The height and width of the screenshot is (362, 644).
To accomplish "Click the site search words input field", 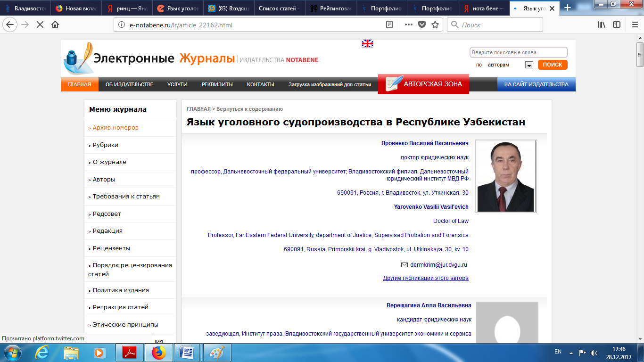I will point(518,52).
